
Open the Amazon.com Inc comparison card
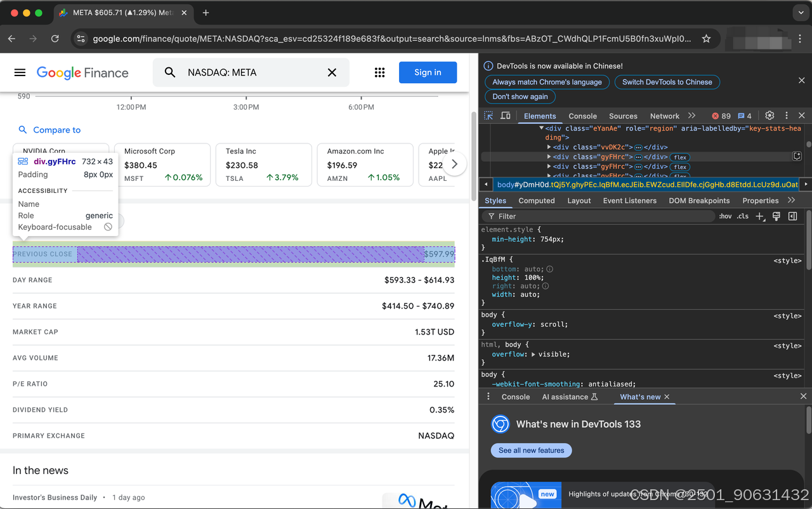coord(365,165)
